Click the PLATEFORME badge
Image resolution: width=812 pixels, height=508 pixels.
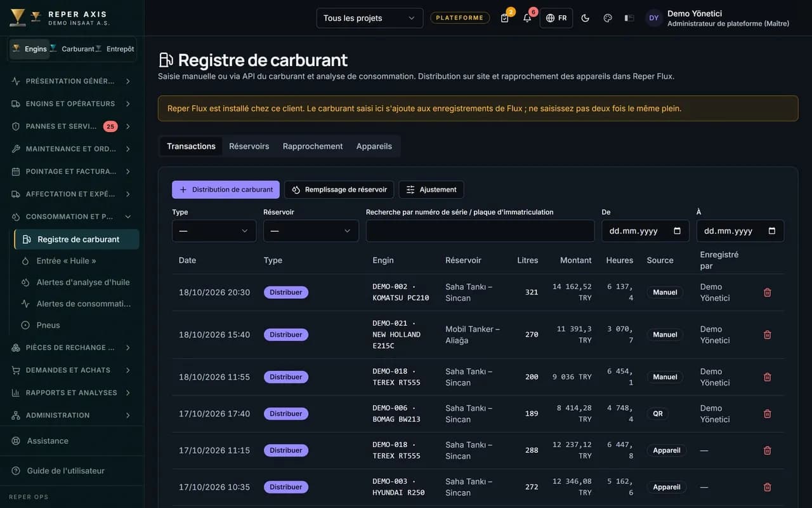[460, 18]
